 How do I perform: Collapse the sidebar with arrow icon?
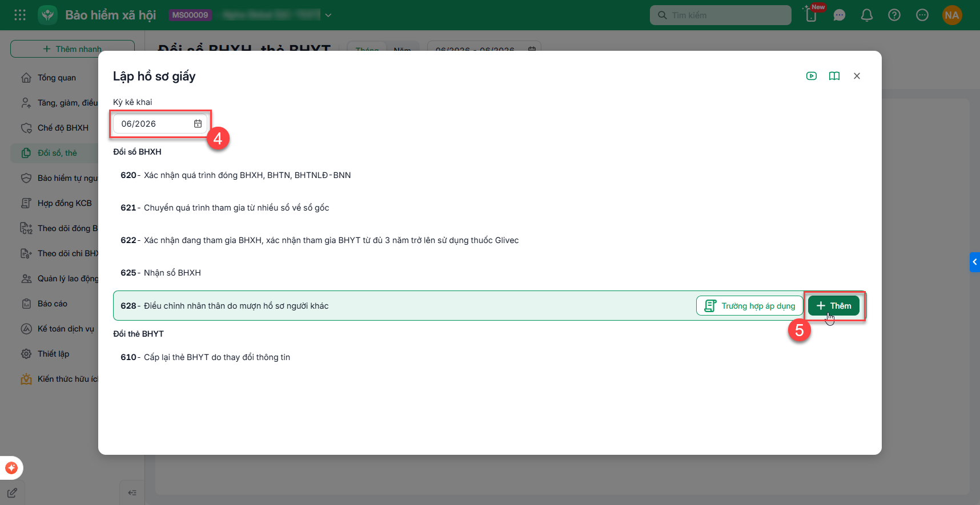pos(132,492)
